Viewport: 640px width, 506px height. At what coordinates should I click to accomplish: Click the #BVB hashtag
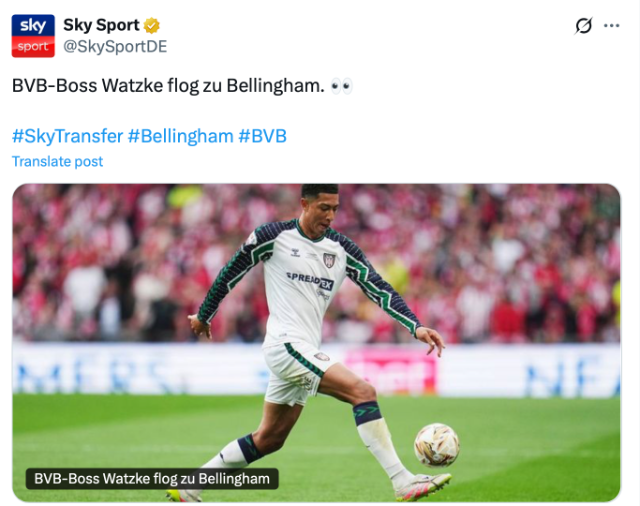click(x=262, y=136)
